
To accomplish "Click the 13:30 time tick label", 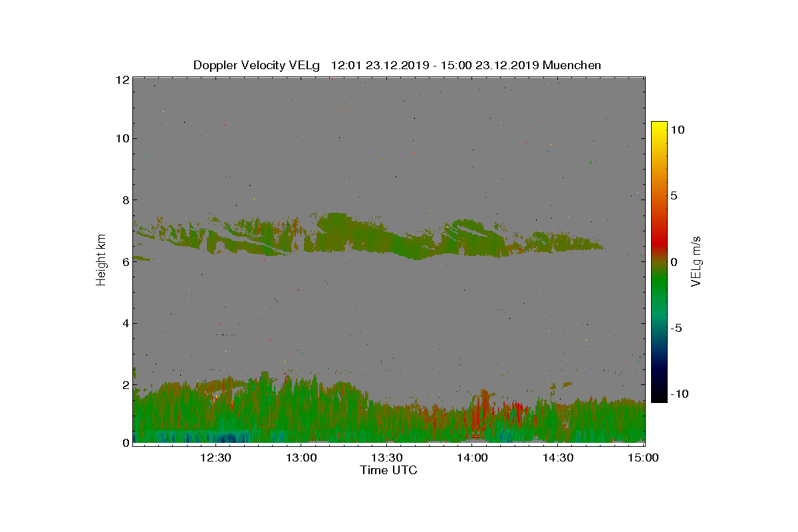I will 387,458.
